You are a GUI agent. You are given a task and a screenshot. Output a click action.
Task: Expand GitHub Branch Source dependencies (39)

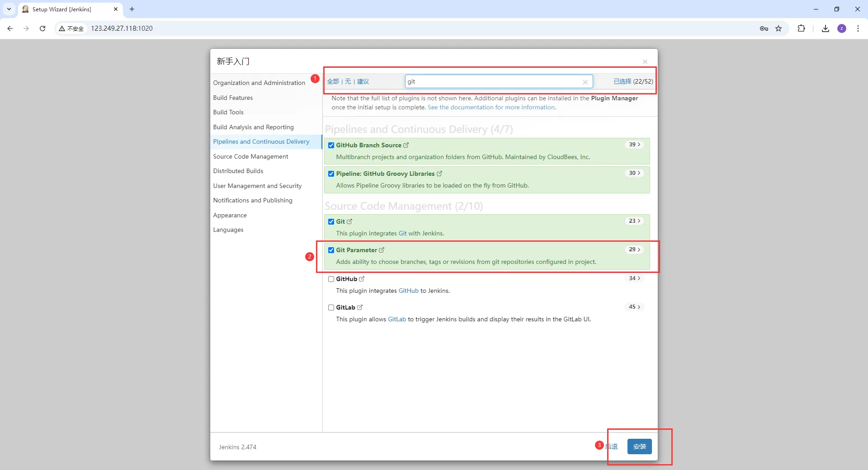(x=635, y=145)
